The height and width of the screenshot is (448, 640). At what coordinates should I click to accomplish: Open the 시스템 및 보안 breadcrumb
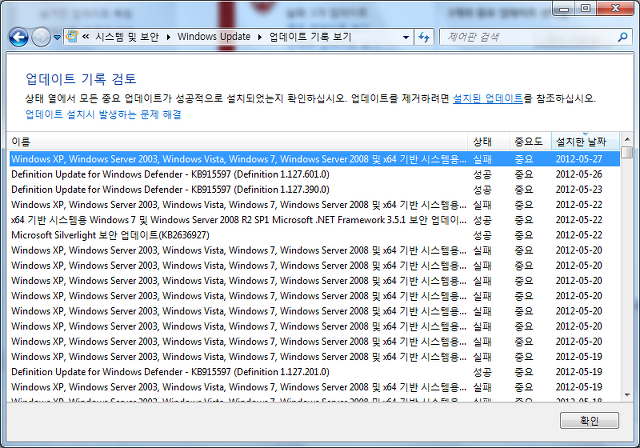coord(127,37)
